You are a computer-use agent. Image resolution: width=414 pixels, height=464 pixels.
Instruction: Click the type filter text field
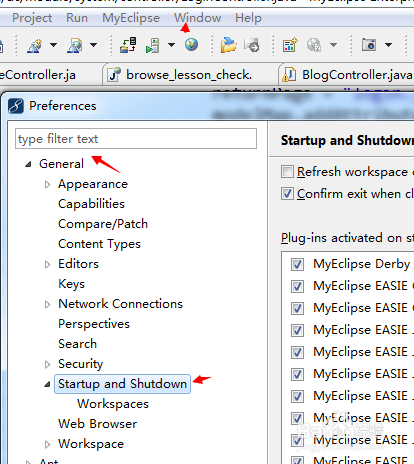(136, 139)
